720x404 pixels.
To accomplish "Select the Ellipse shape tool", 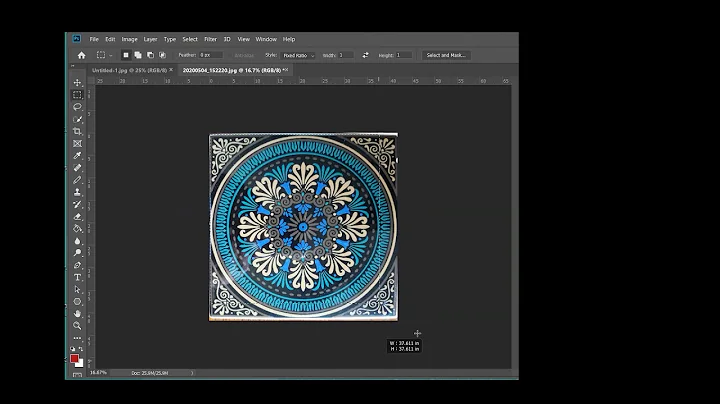I will coord(77,302).
